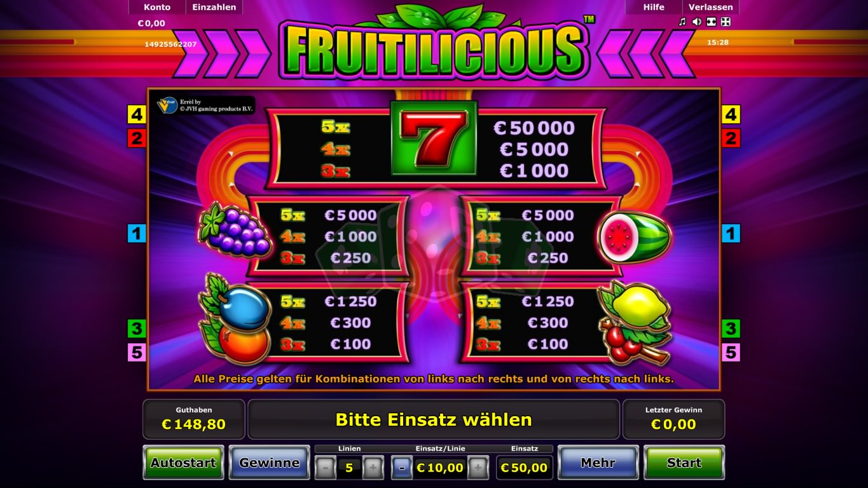Lower Einsatz/Linie with the minus button

click(401, 468)
